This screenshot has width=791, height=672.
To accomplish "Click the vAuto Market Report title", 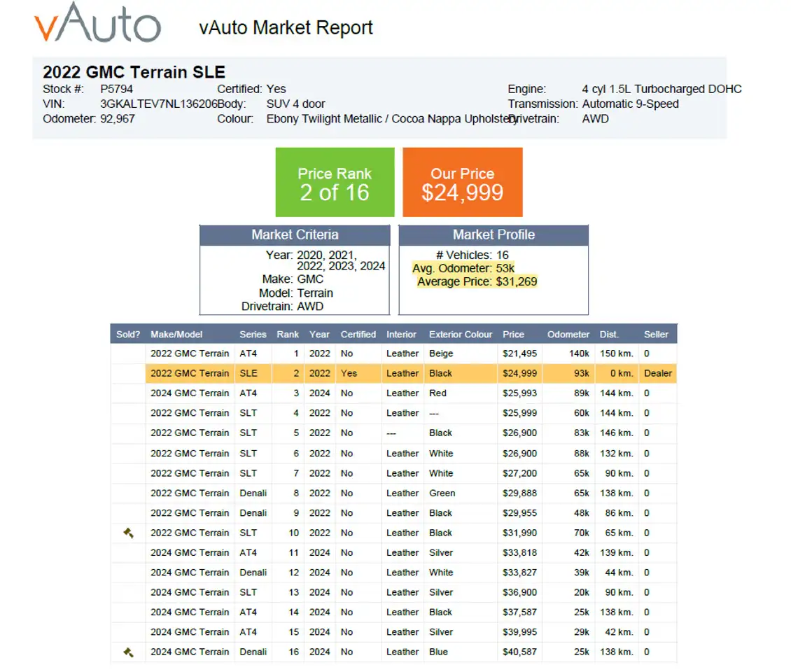I will tap(286, 28).
